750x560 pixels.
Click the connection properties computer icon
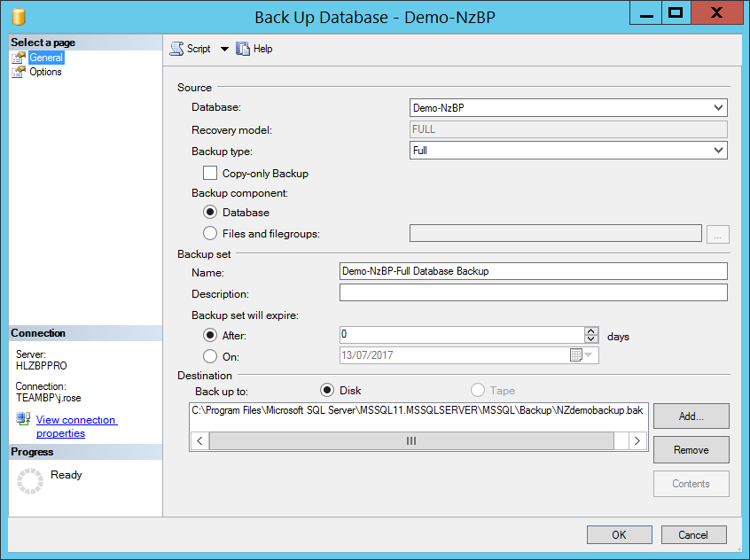(x=23, y=419)
